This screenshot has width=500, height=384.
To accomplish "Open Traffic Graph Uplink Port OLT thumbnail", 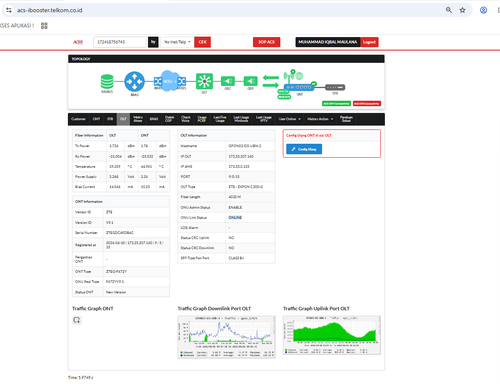I will (332, 335).
